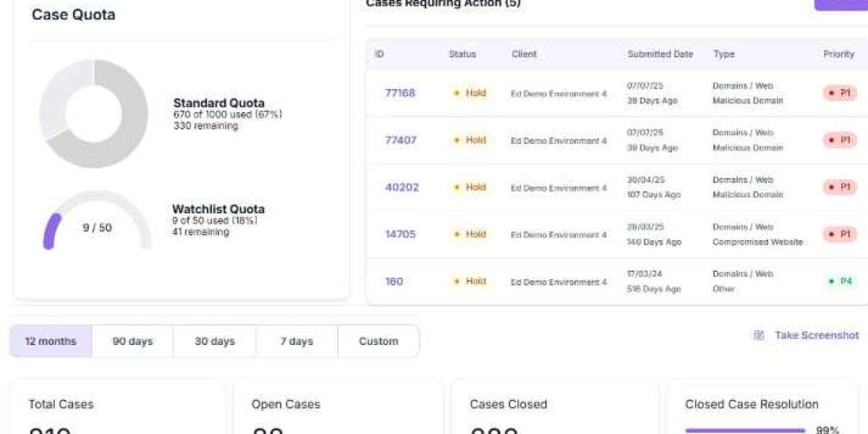868x434 pixels.
Task: Select the 7 days range
Action: coord(297,341)
